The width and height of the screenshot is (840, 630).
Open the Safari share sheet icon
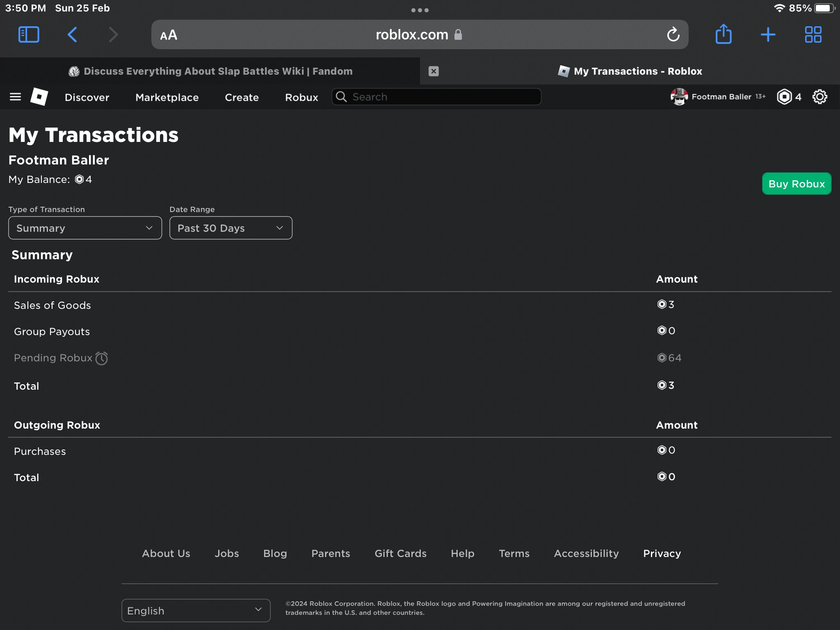point(724,34)
